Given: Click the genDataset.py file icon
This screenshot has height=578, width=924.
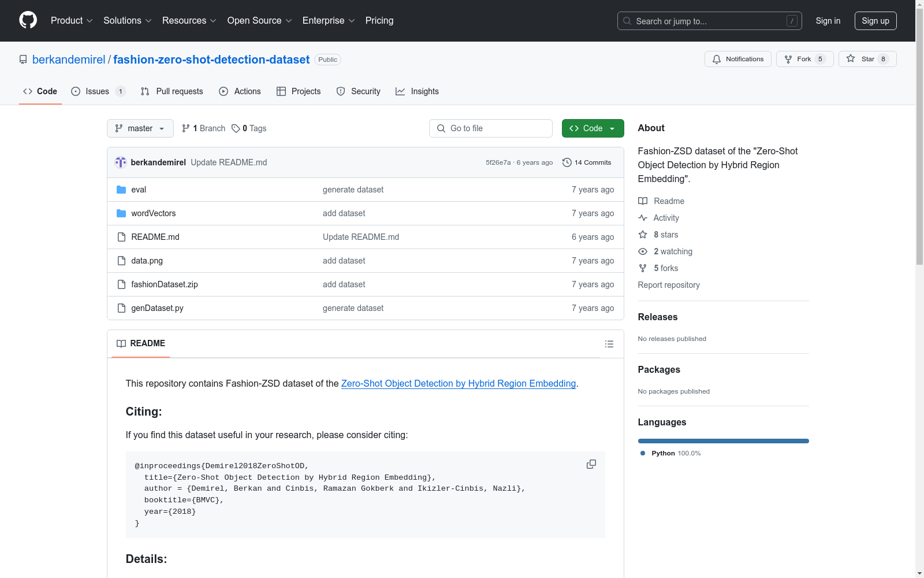Looking at the screenshot, I should click(x=121, y=308).
